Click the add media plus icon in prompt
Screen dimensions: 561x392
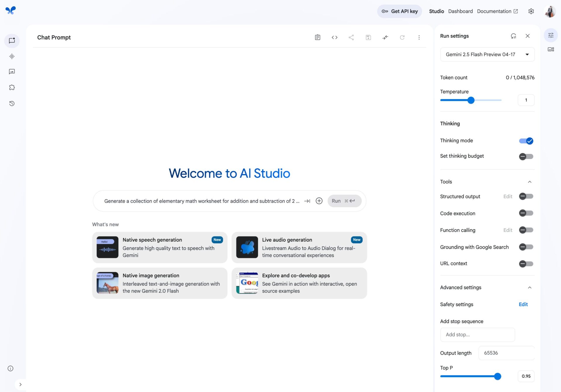[x=319, y=201]
